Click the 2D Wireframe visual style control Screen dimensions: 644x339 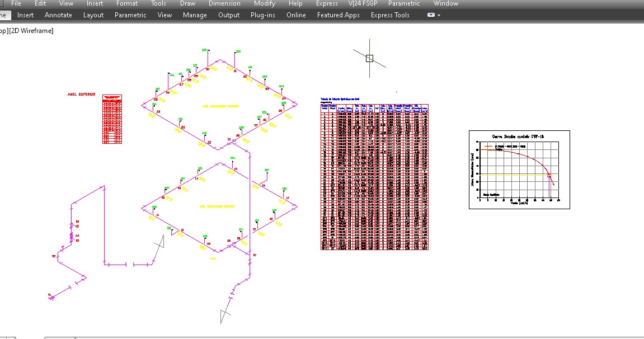31,31
